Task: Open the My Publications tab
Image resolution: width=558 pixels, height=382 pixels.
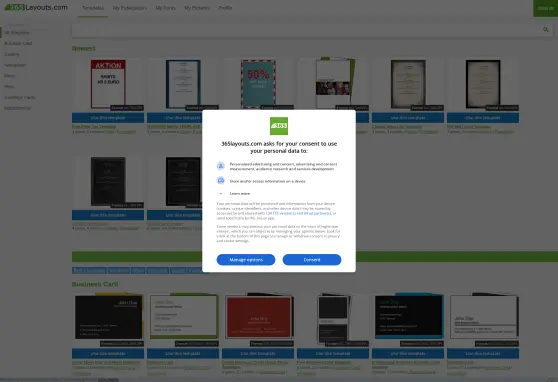Action: point(130,8)
